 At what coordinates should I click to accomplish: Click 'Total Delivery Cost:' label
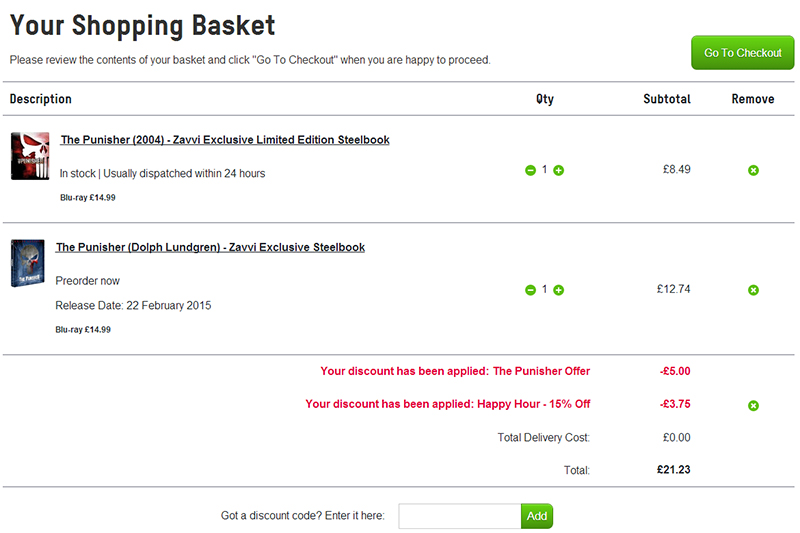tap(544, 438)
